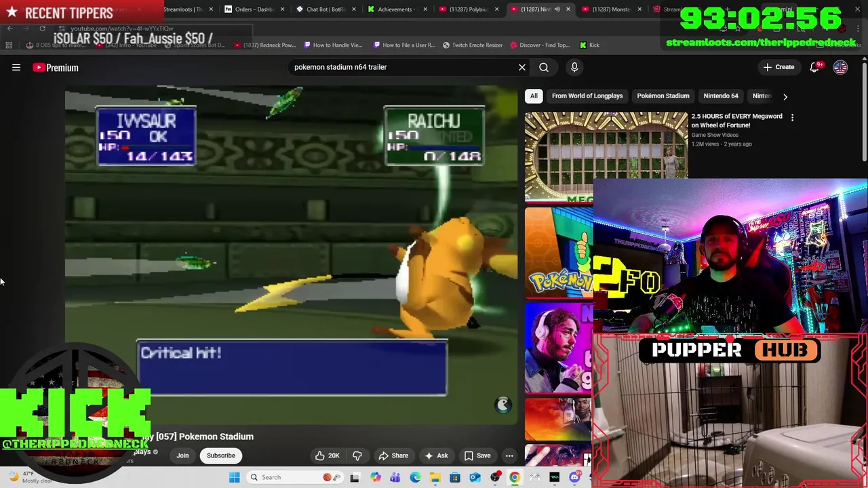This screenshot has height=488, width=868.
Task: Open the How to File a User R... bookmark
Action: 404,45
